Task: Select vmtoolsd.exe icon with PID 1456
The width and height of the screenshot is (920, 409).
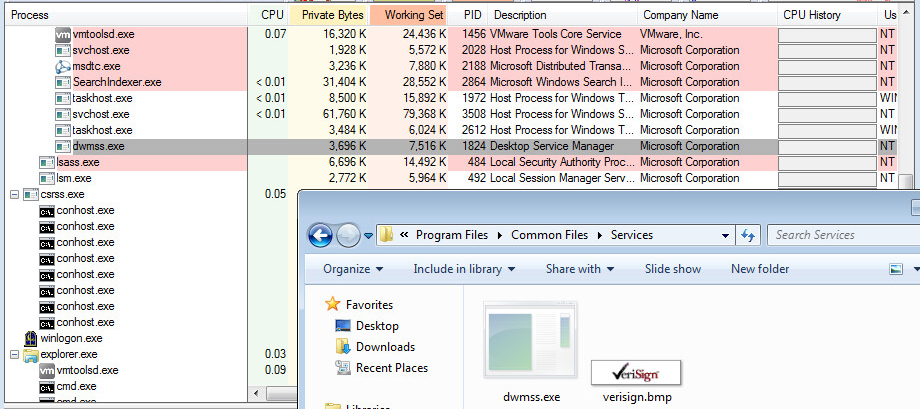Action: point(63,35)
